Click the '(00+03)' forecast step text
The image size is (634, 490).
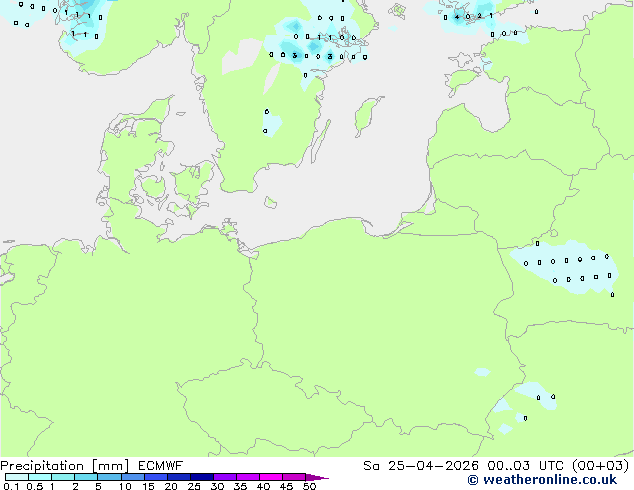point(600,466)
